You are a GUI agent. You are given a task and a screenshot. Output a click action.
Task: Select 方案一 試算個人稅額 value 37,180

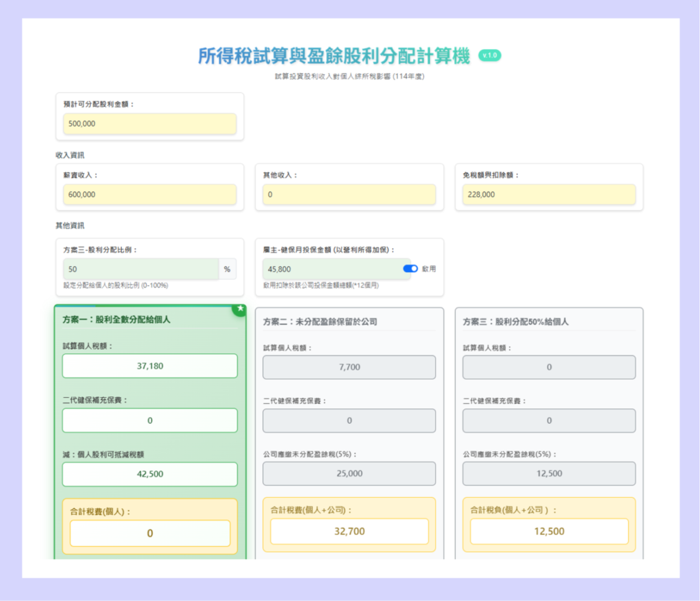tap(150, 366)
